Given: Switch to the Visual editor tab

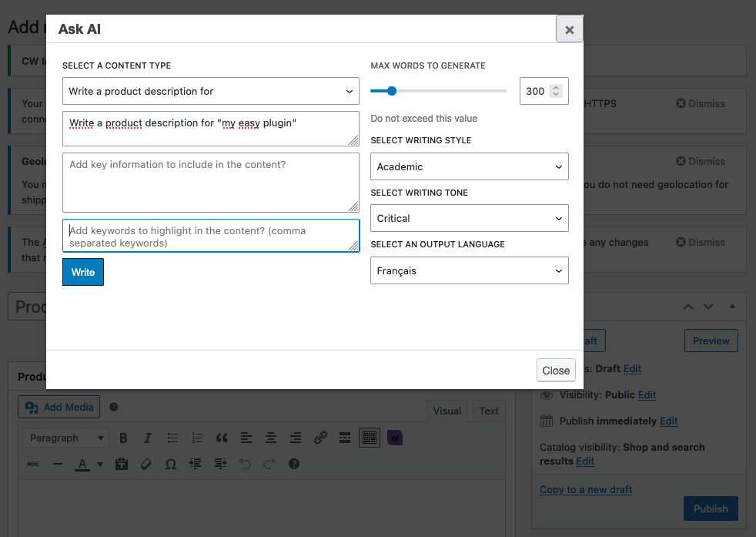Looking at the screenshot, I should pyautogui.click(x=447, y=411).
